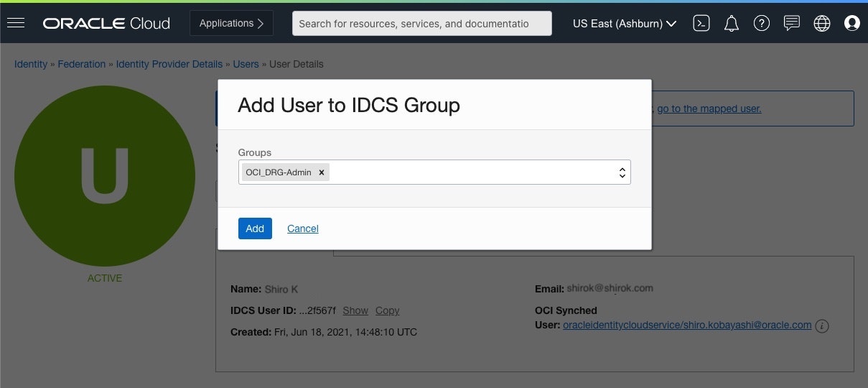Click the ACTIVE status label
Image resolution: width=868 pixels, height=388 pixels.
point(105,278)
